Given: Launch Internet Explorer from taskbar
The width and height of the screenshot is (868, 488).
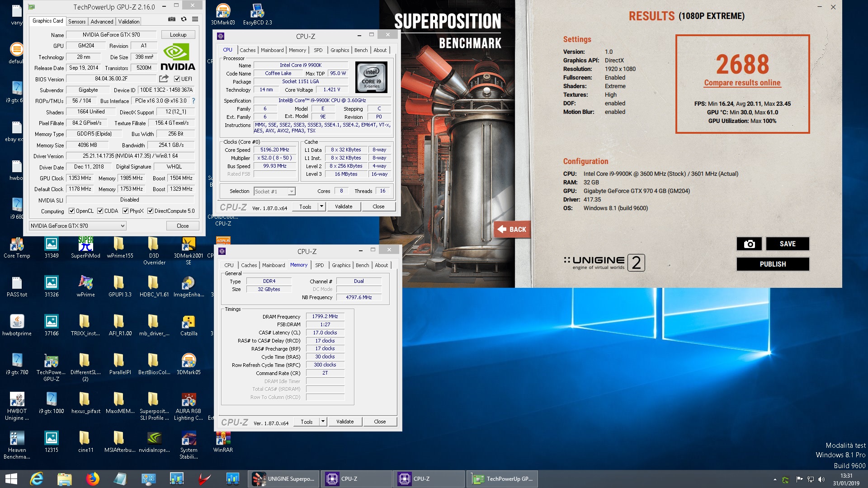Looking at the screenshot, I should pyautogui.click(x=36, y=479).
